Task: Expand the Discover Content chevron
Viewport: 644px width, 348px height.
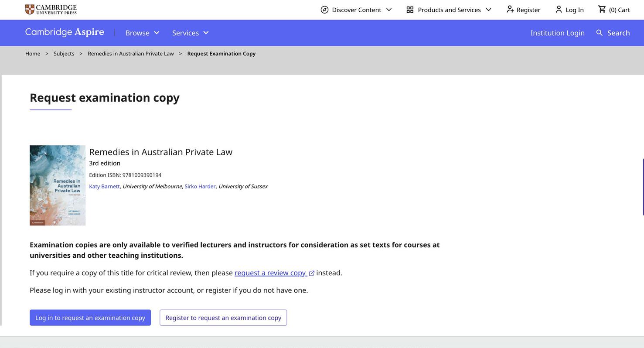Action: click(x=389, y=10)
